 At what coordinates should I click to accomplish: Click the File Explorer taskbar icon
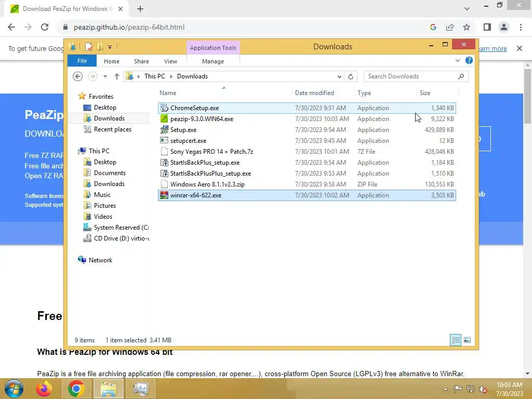(108, 389)
